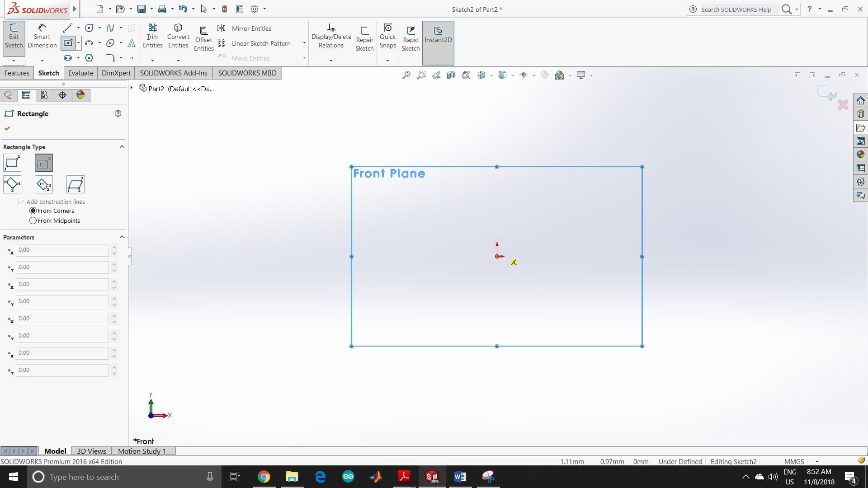868x488 pixels.
Task: Choose the Parallelogram rectangle type
Action: (x=75, y=184)
